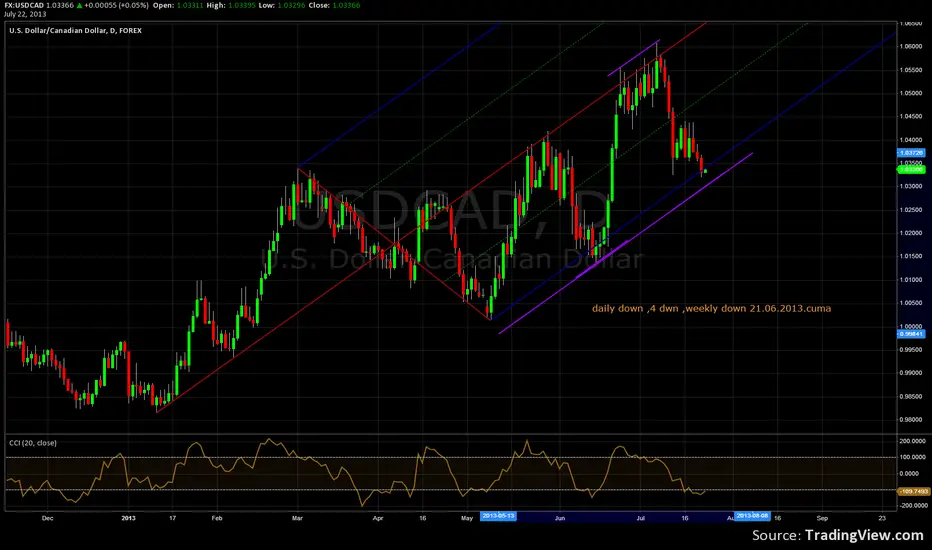Click the blue 0.99841 price label
932x550 pixels.
(x=911, y=334)
